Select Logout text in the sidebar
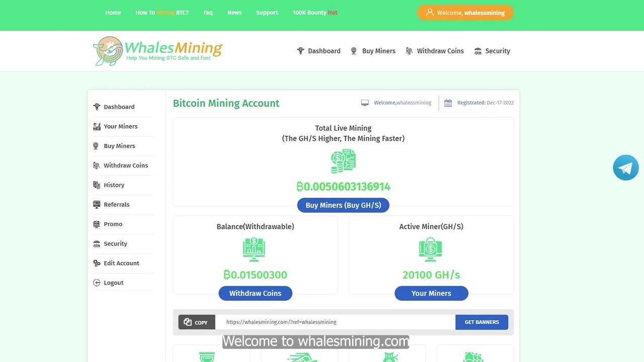 pyautogui.click(x=113, y=283)
